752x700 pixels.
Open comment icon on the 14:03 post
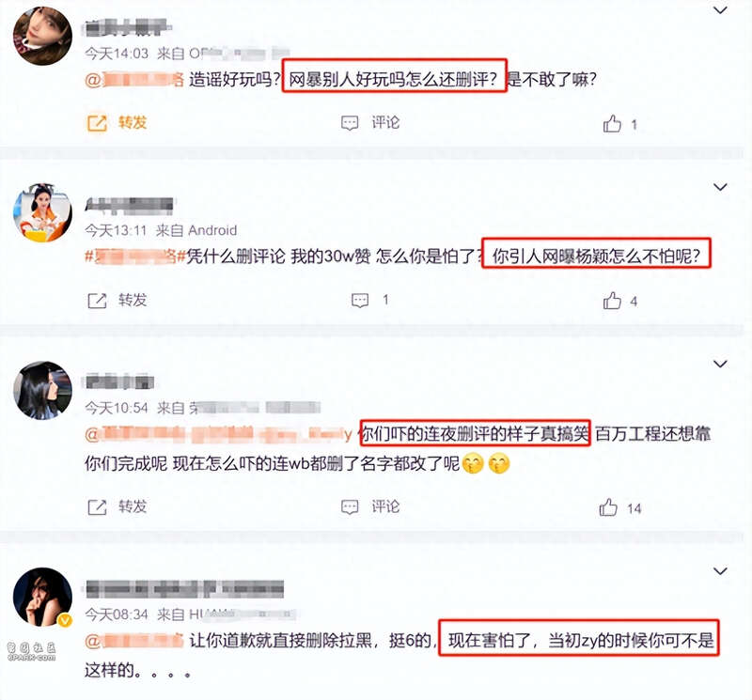tap(350, 123)
